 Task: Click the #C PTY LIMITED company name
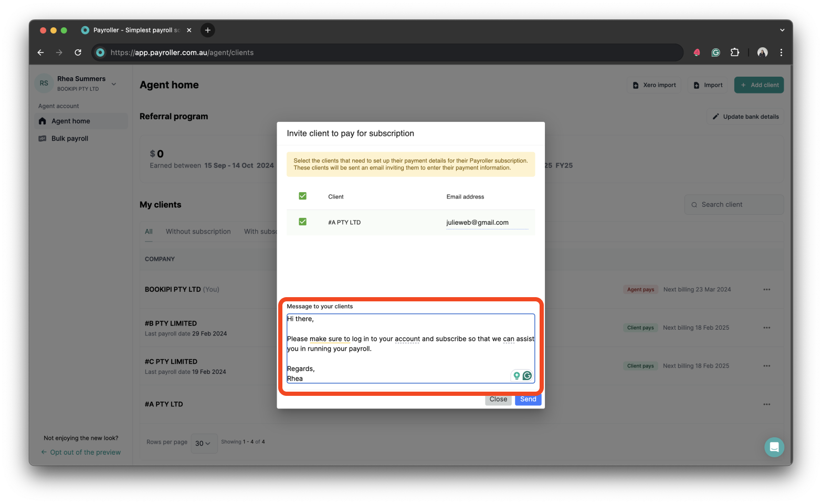[171, 362]
